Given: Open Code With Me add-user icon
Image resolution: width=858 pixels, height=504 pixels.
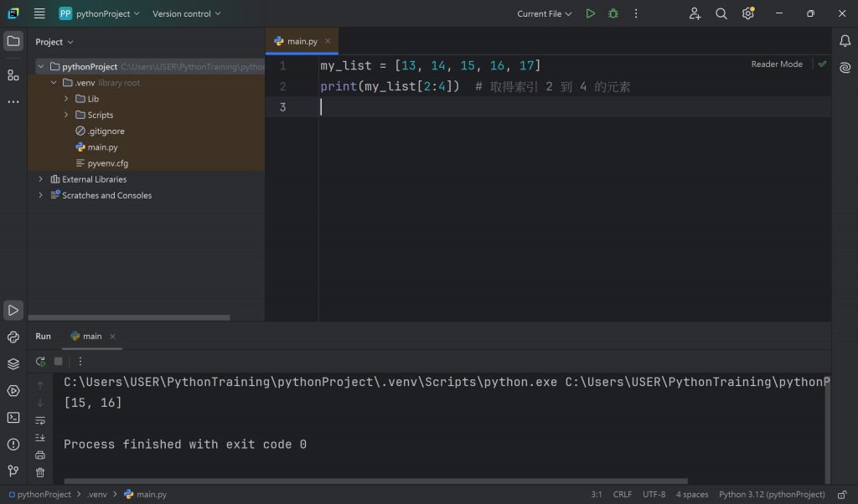Looking at the screenshot, I should pyautogui.click(x=695, y=13).
